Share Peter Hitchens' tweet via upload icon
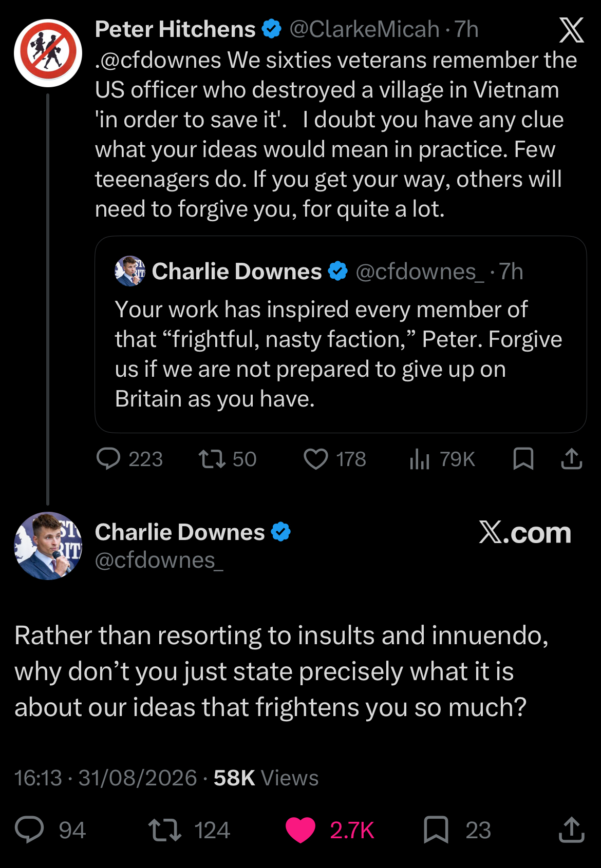Image resolution: width=601 pixels, height=868 pixels. coord(571,459)
